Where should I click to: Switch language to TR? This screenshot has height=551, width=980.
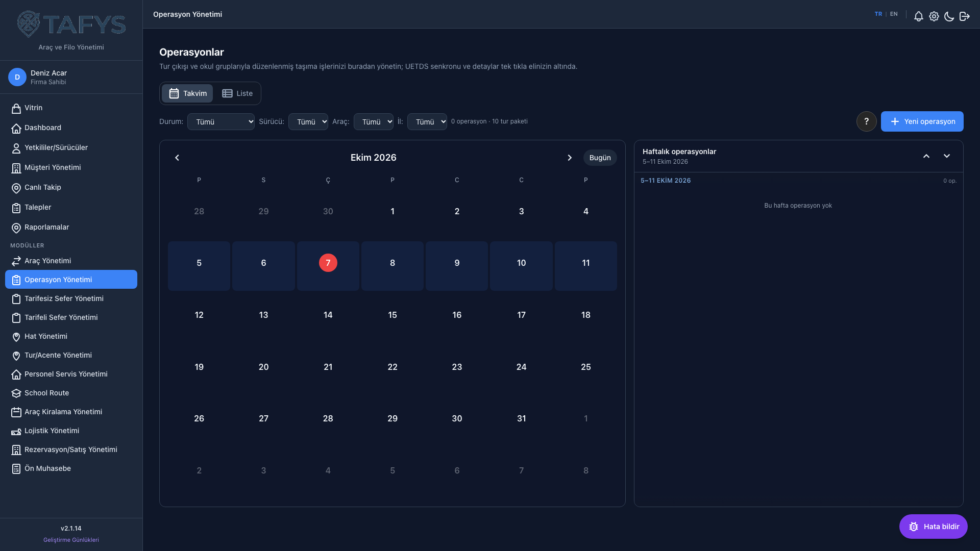pos(878,14)
